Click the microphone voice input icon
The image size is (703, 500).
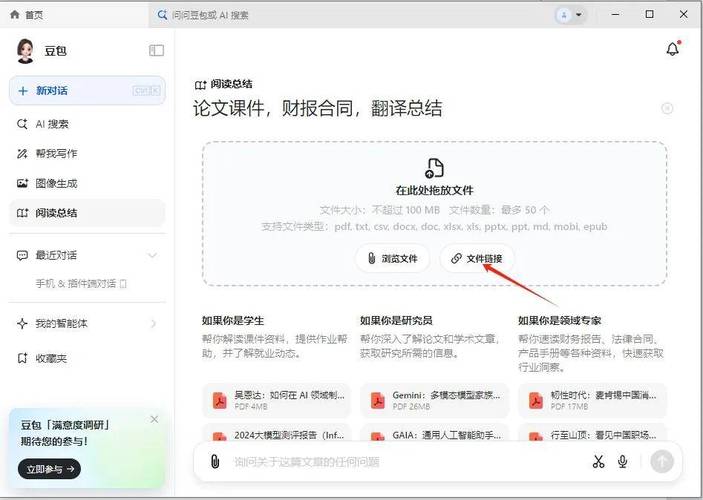point(623,461)
